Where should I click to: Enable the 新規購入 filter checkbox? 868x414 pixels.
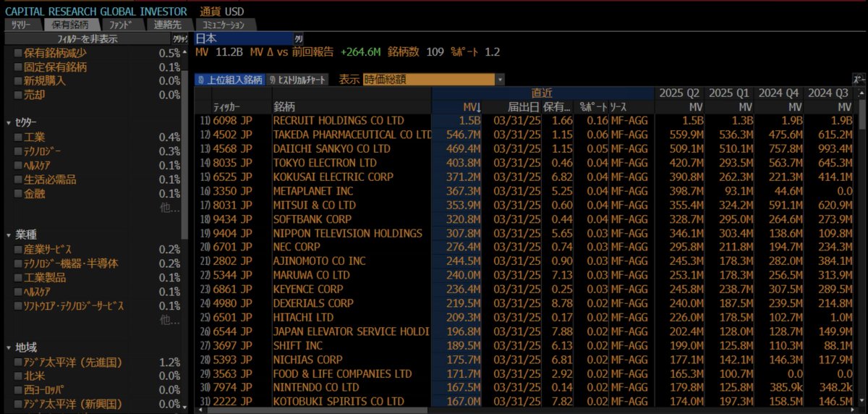click(x=19, y=81)
